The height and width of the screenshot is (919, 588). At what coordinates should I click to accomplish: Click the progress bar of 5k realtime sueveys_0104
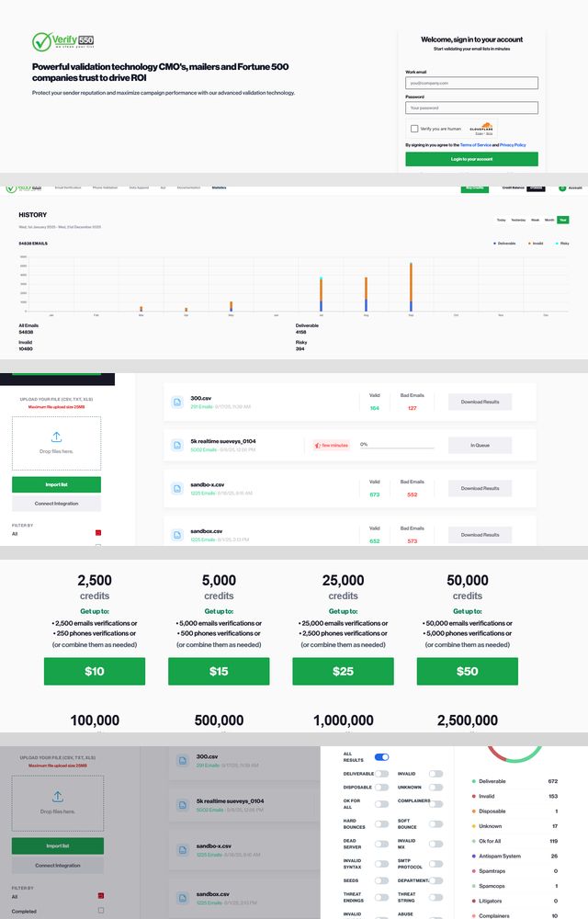click(397, 448)
